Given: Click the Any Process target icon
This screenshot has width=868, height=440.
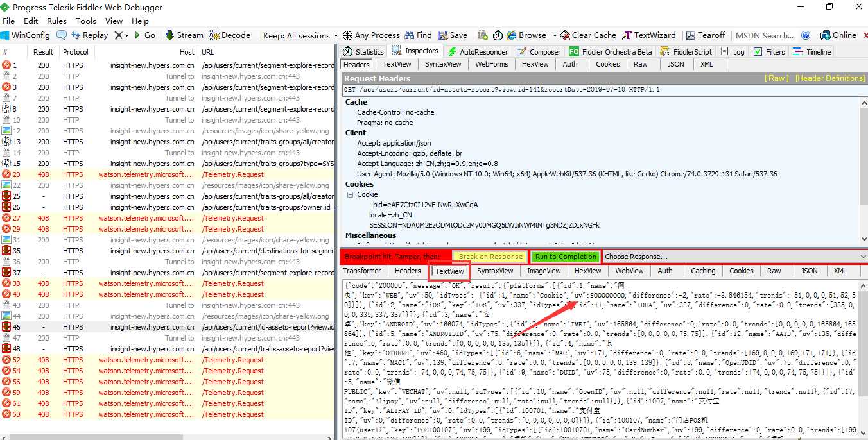Looking at the screenshot, I should click(347, 35).
